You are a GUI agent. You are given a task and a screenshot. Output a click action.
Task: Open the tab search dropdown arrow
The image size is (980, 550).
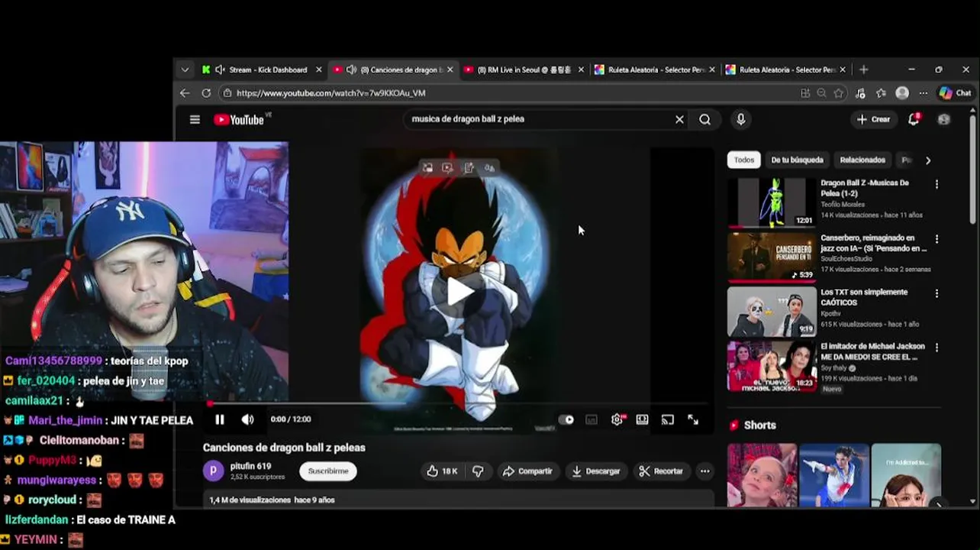[x=185, y=70]
